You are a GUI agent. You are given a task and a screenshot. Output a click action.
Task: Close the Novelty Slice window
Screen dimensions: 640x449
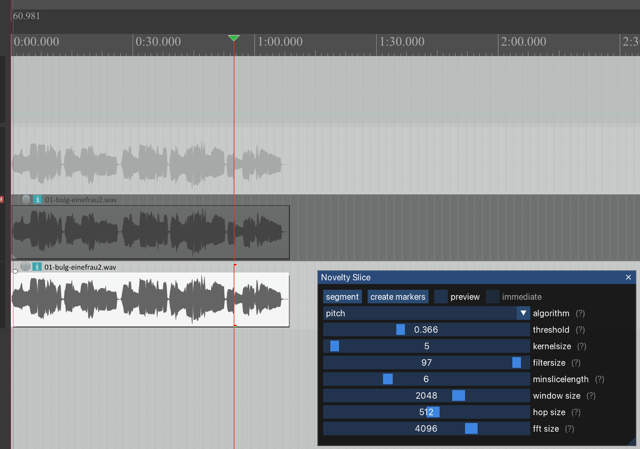click(628, 277)
